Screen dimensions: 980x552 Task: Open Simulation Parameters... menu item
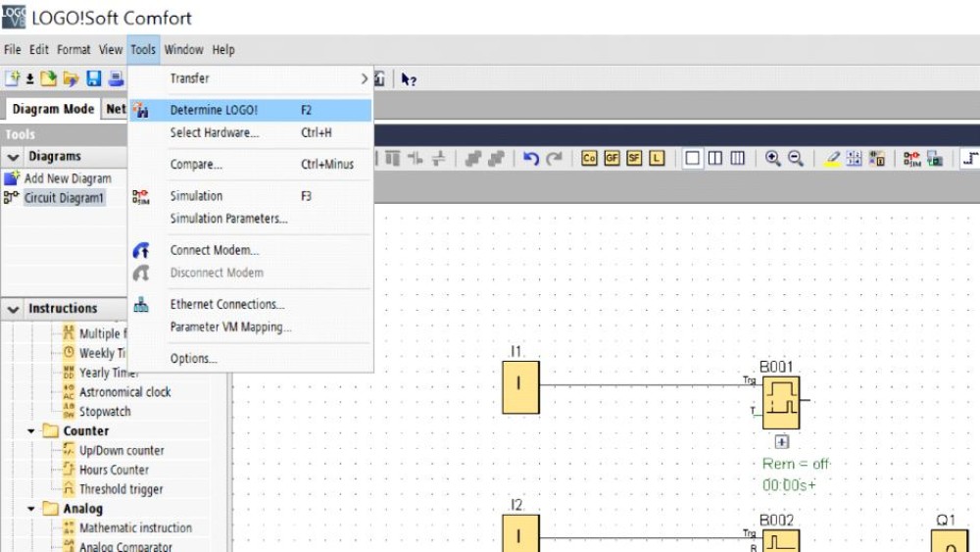251,219
